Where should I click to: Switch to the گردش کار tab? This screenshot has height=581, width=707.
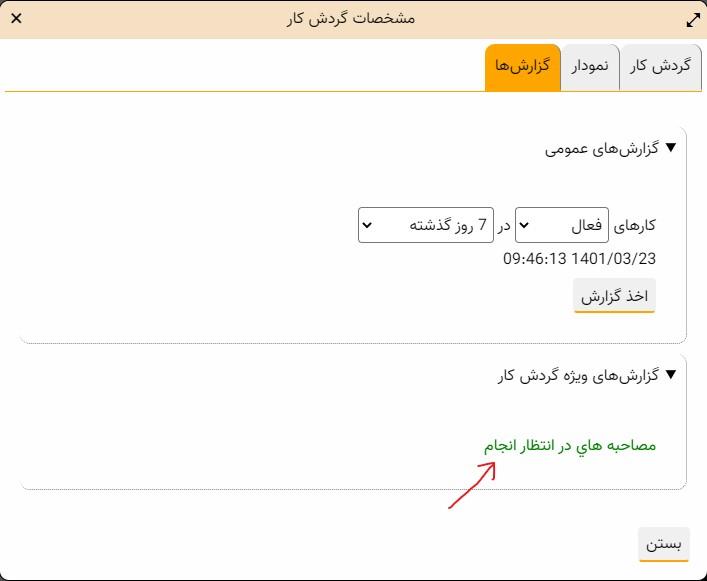[656, 67]
